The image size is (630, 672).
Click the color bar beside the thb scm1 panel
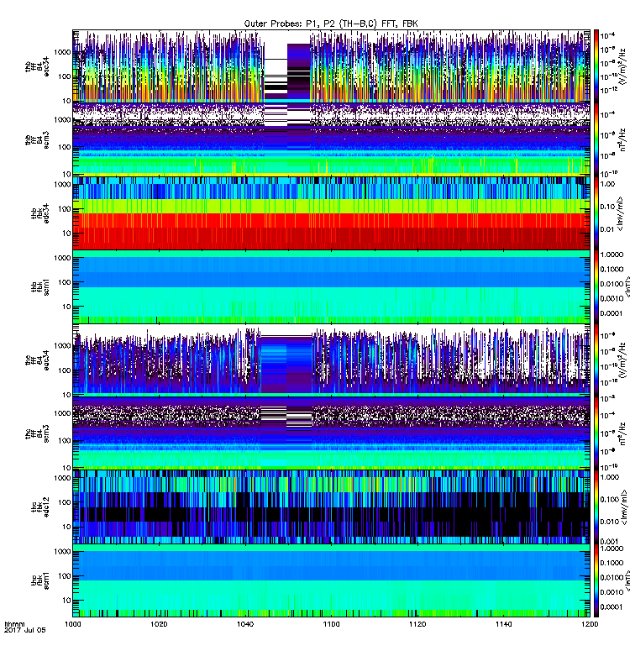pos(596,286)
